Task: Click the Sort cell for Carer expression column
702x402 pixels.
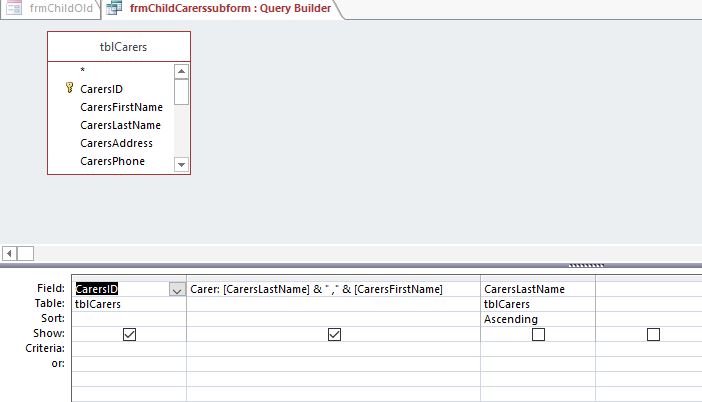Action: pos(334,319)
